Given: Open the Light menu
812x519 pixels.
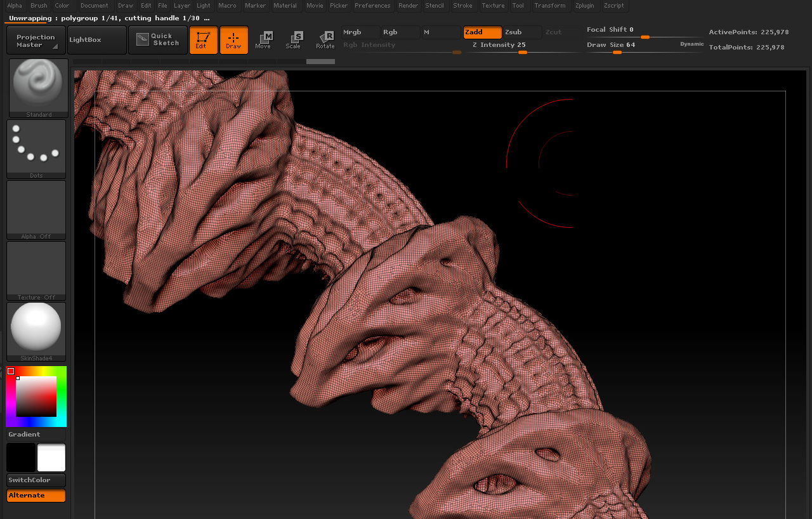Looking at the screenshot, I should pos(204,6).
